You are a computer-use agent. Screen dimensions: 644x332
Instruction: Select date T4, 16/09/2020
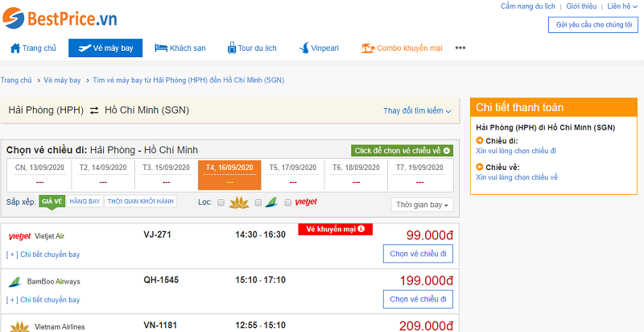tap(229, 175)
